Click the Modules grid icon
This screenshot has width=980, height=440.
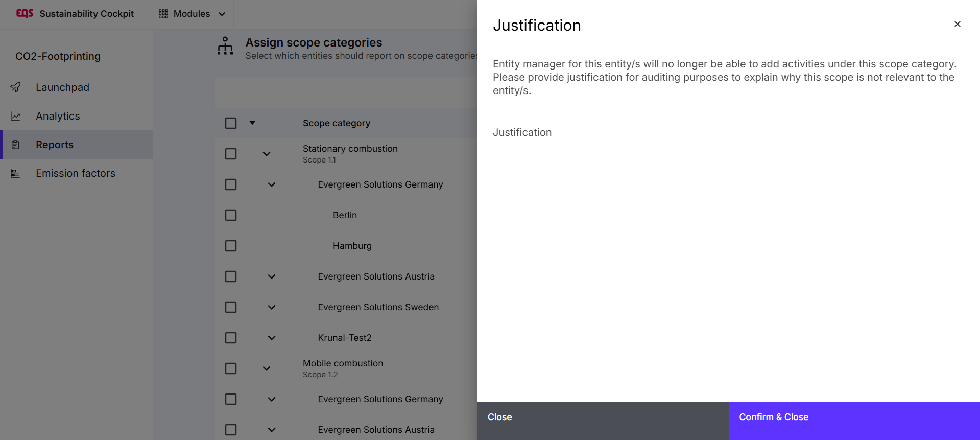163,14
